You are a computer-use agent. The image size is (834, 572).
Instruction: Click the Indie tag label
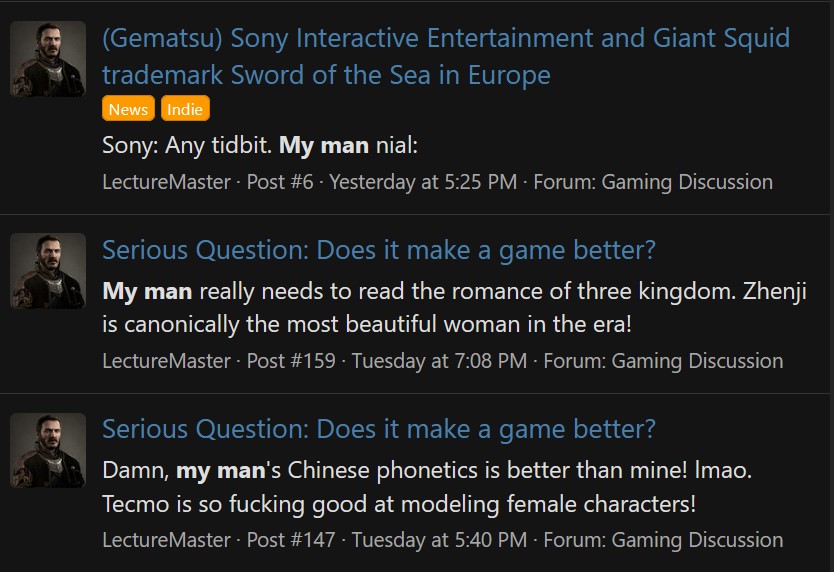pos(185,109)
